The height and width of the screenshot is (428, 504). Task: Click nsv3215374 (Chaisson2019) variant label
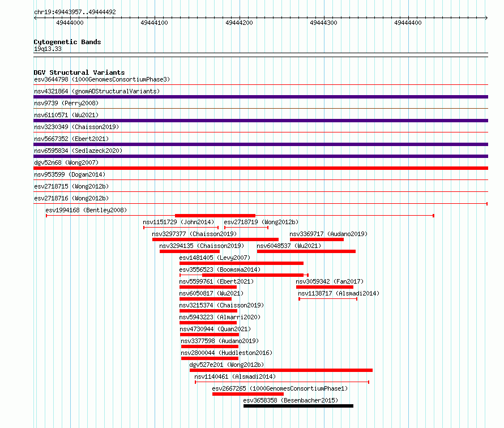(221, 305)
